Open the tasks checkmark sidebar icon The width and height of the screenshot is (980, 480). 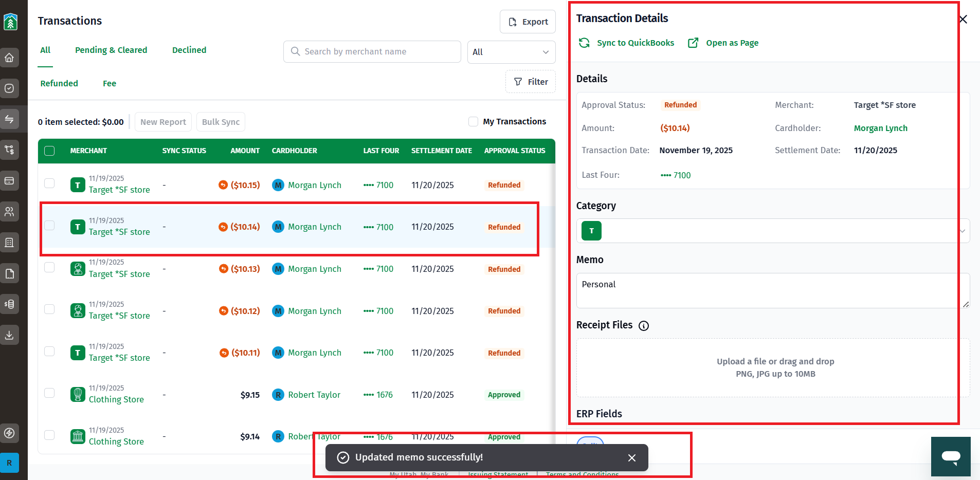pyautogui.click(x=9, y=88)
